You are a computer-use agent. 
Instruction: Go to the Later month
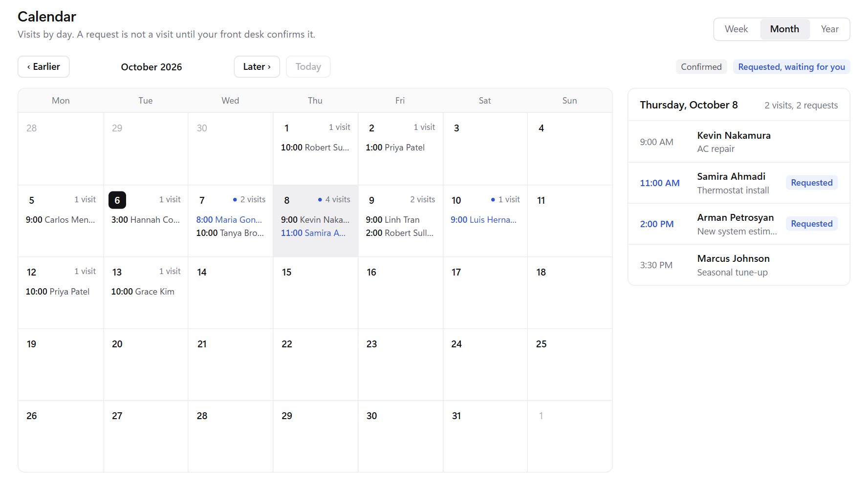click(257, 67)
